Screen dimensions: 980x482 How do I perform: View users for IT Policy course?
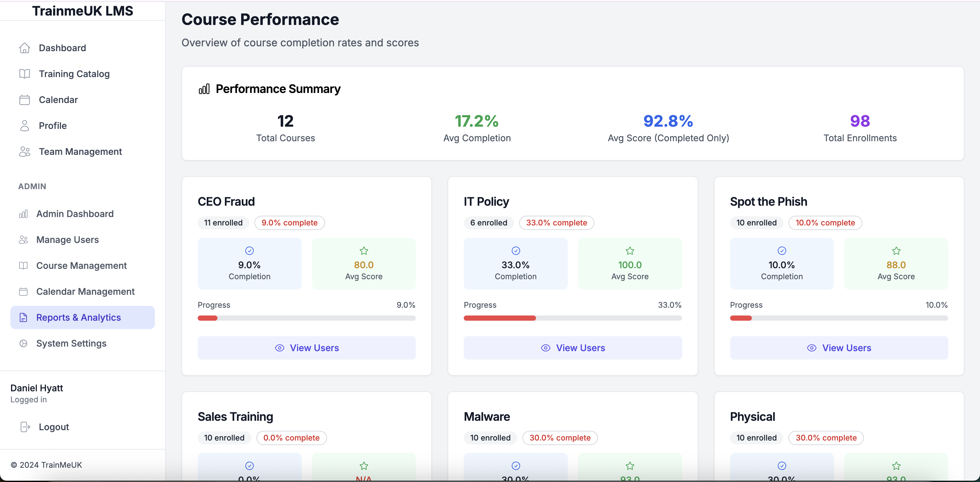573,348
